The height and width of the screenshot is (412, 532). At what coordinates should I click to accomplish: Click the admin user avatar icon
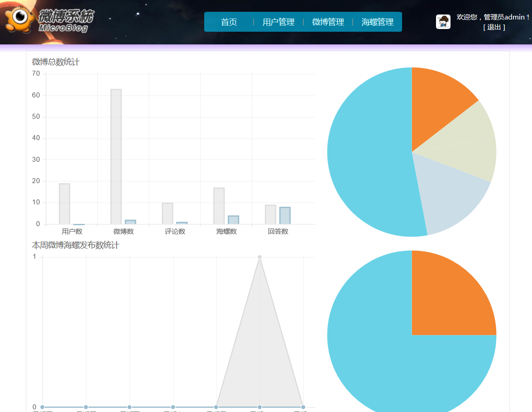tap(443, 22)
